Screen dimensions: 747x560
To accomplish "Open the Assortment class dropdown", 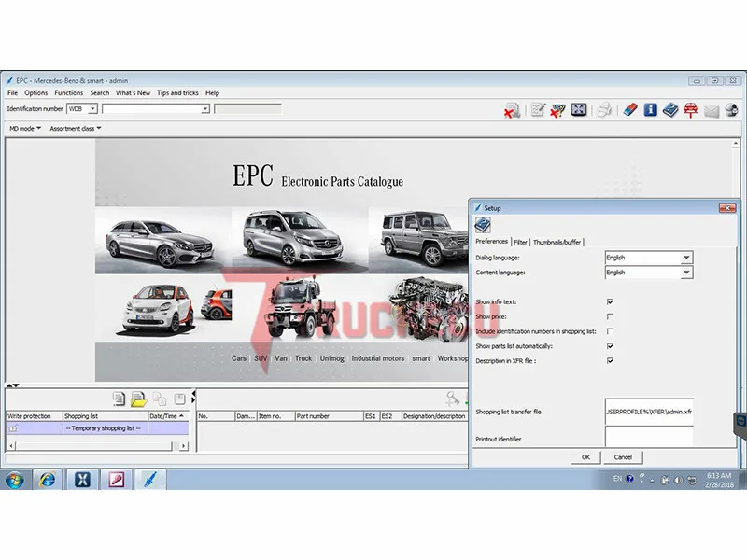I will pyautogui.click(x=76, y=129).
